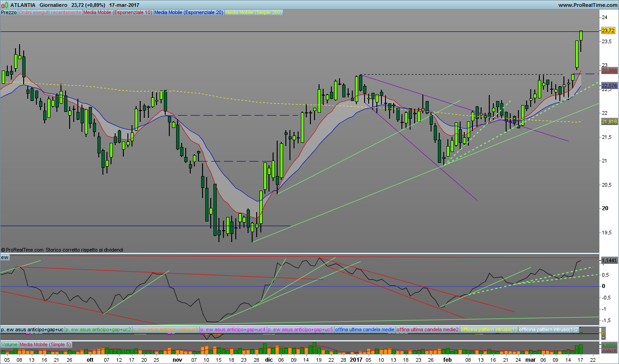Open the Ordini eseguiti recentemente label
Image resolution: width=619 pixels, height=364 pixels.
point(50,12)
